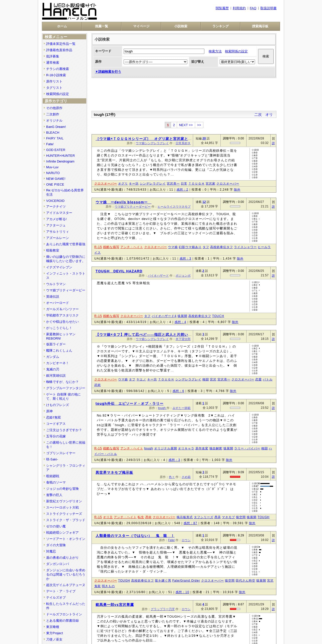Select ウマ娘プリティーダービー source category
This screenshot has height=644, width=322.
point(66,290)
